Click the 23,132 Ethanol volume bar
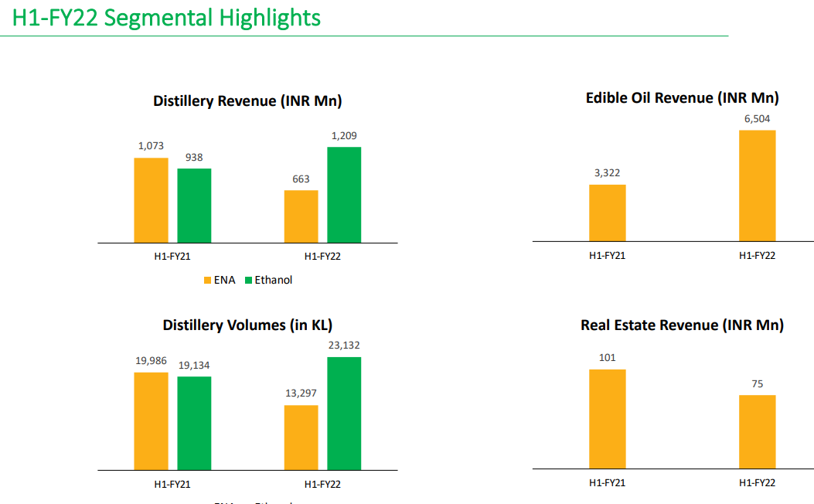Image resolution: width=814 pixels, height=504 pixels. pyautogui.click(x=344, y=413)
